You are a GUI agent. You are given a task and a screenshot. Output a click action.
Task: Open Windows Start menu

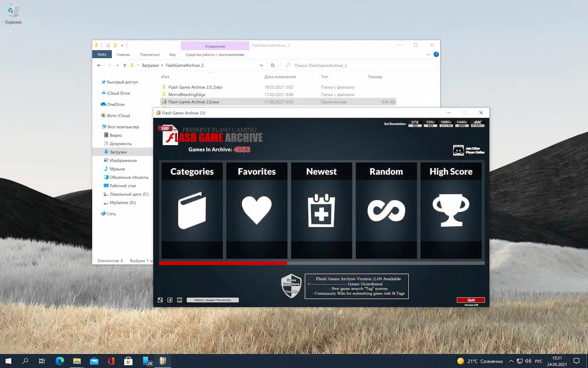[8, 361]
